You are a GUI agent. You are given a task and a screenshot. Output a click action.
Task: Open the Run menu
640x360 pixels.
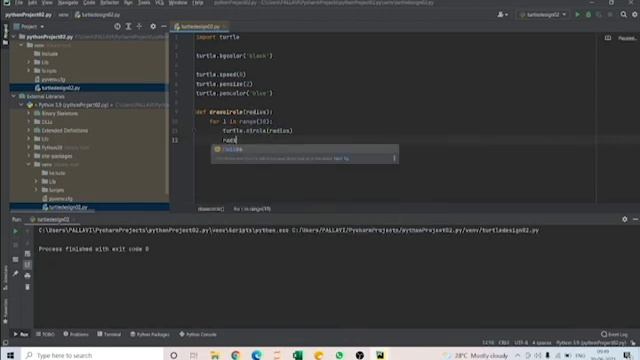coord(128,2)
